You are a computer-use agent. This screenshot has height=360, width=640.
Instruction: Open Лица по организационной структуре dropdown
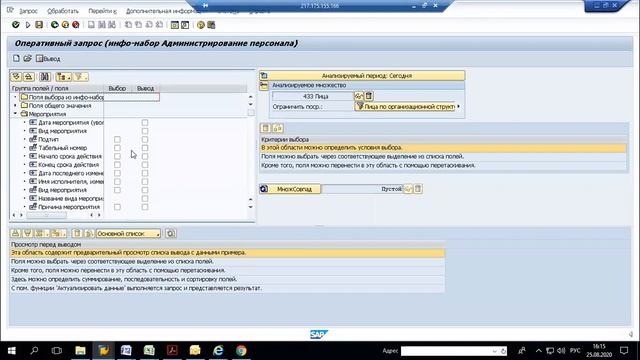coord(406,106)
